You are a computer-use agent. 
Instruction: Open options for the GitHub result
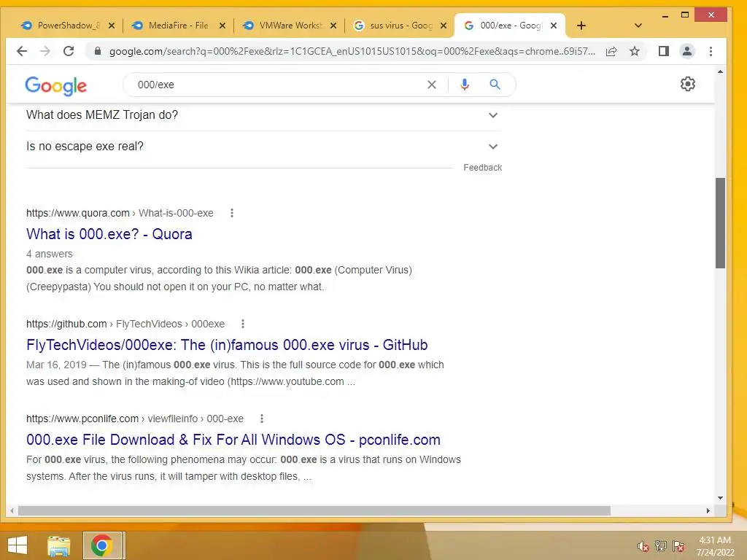[243, 324]
